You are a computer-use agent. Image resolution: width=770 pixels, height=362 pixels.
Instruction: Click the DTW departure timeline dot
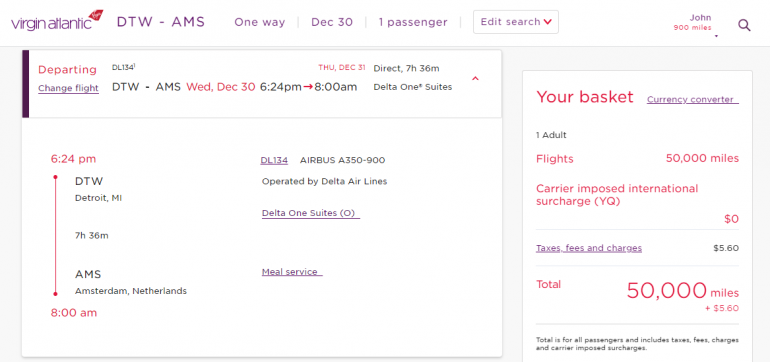(55, 177)
